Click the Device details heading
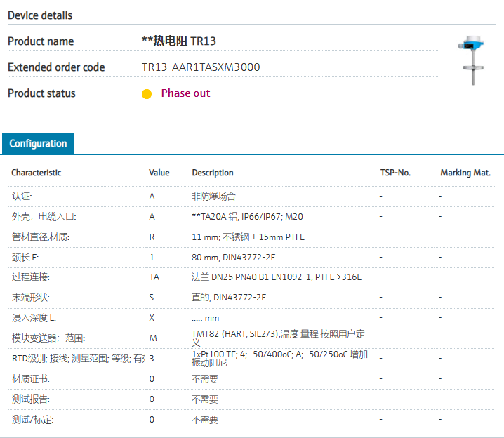The image size is (504, 438). pos(40,15)
